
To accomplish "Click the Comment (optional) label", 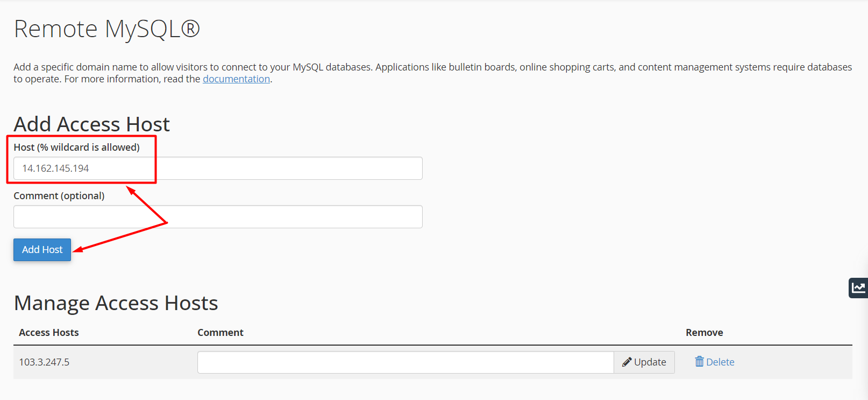I will point(59,196).
